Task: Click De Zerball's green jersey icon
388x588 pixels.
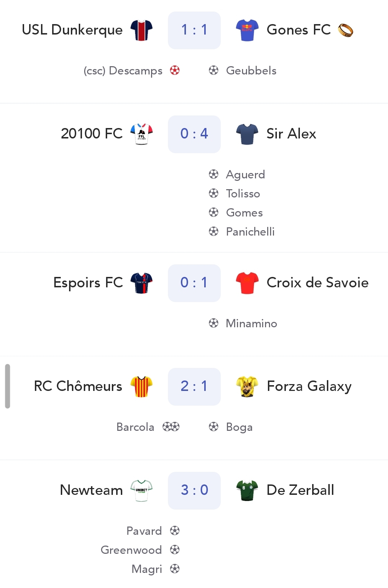Action: click(247, 490)
